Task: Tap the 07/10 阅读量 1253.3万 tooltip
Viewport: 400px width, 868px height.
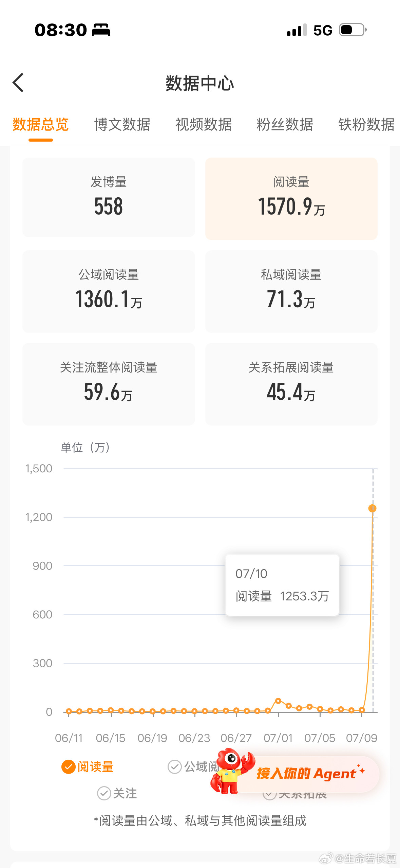Action: [282, 585]
